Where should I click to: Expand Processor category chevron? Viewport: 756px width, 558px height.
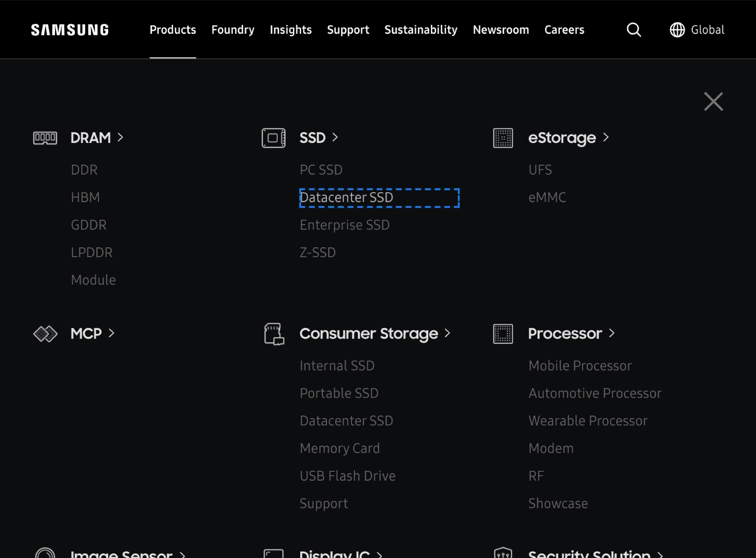click(612, 333)
